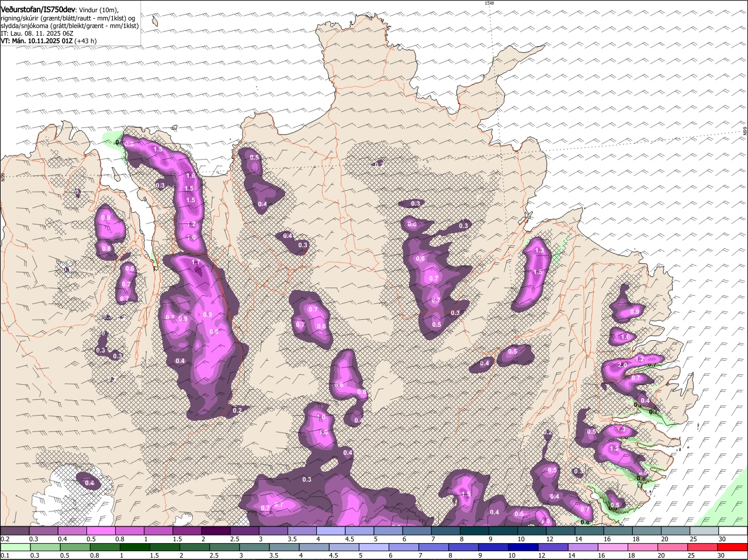Viewport: 748px width, 560px height.
Task: Click the 2.0 precipitation value on the map
Action: 622,365
